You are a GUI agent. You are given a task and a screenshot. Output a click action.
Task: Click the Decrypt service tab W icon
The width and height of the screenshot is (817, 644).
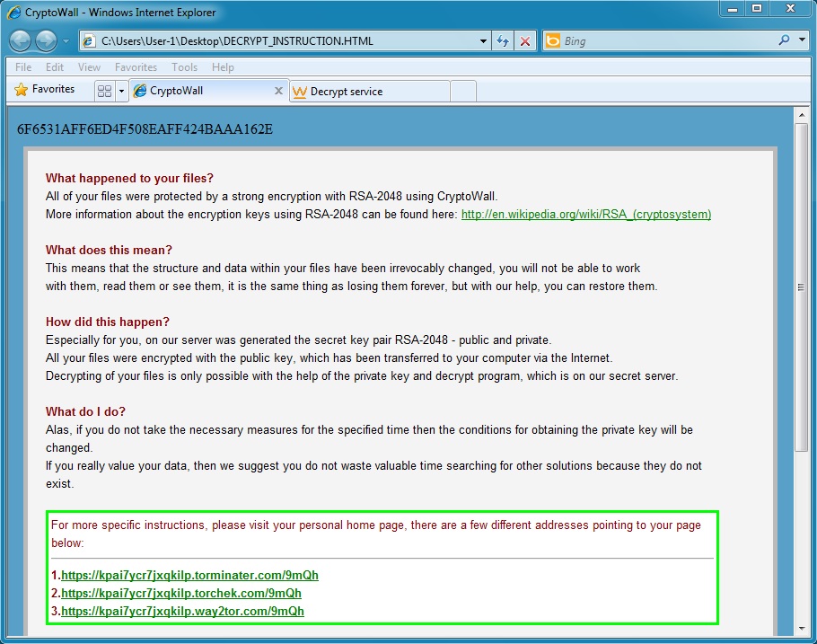[300, 92]
